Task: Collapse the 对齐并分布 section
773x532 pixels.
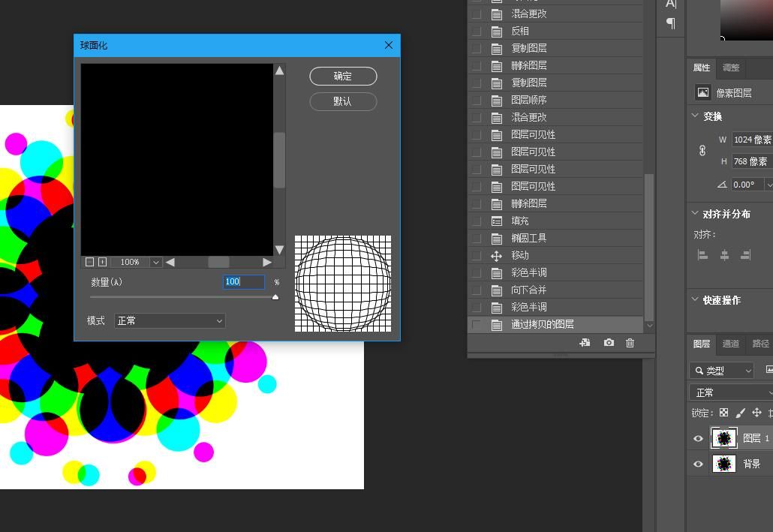Action: point(695,213)
